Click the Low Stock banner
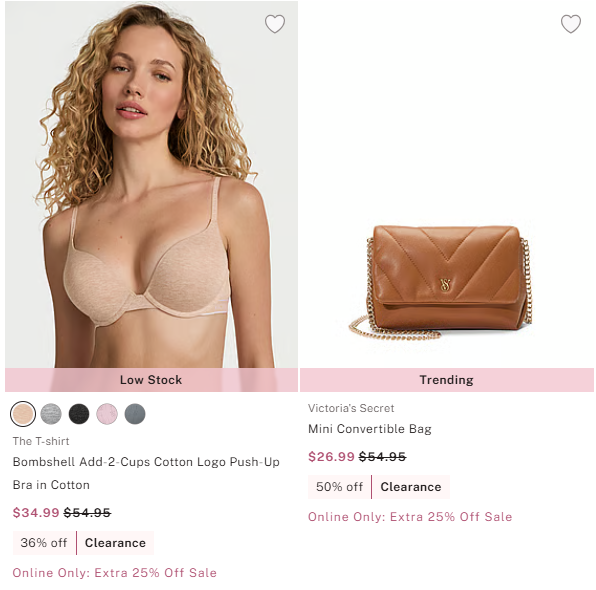The height and width of the screenshot is (590, 596). pos(151,380)
